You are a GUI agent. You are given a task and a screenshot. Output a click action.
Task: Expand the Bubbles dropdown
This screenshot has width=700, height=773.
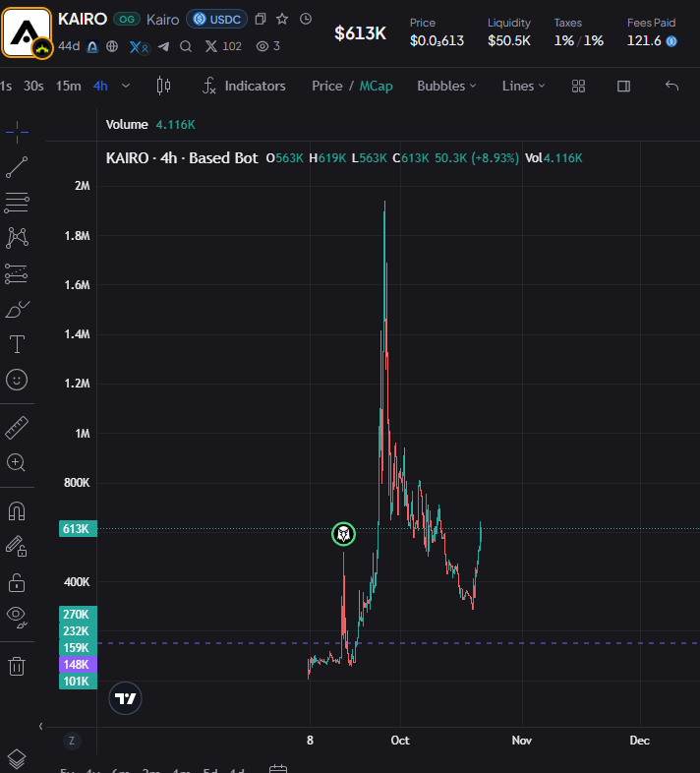coord(446,86)
